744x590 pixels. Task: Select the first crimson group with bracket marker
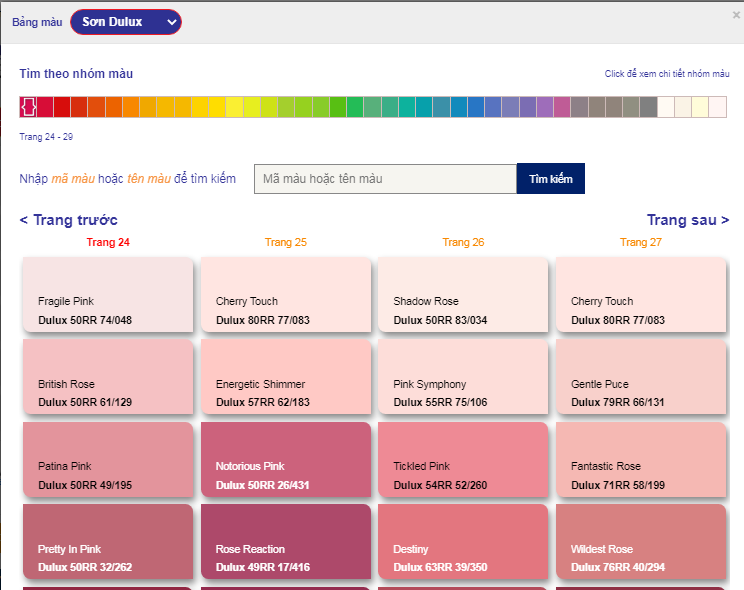click(28, 107)
